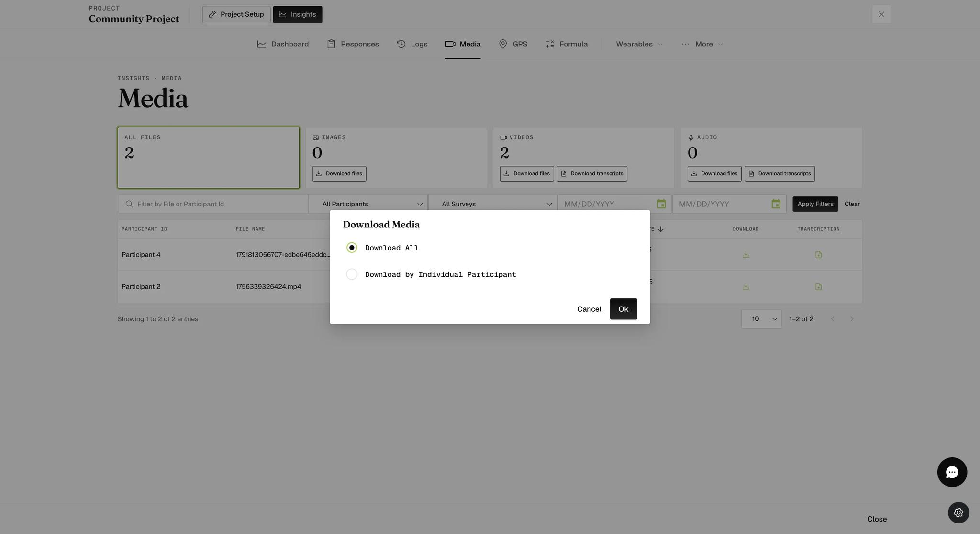Go to previous page of entries
The height and width of the screenshot is (534, 980).
coord(833,319)
